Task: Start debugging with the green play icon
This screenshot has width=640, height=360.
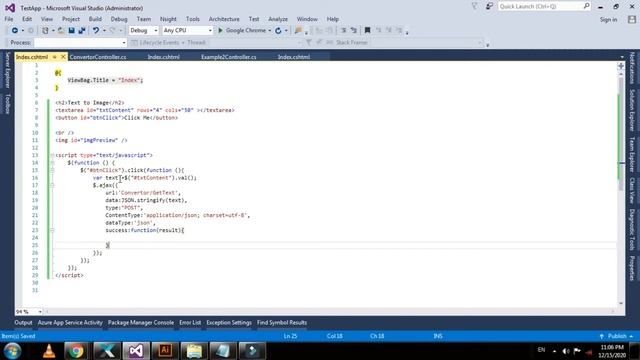Action: 220,31
